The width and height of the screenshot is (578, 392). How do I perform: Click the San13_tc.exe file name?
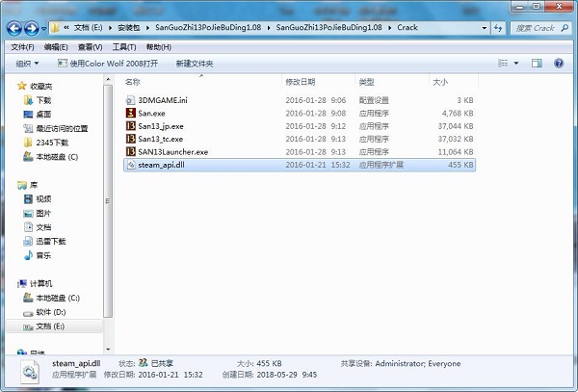pos(160,139)
